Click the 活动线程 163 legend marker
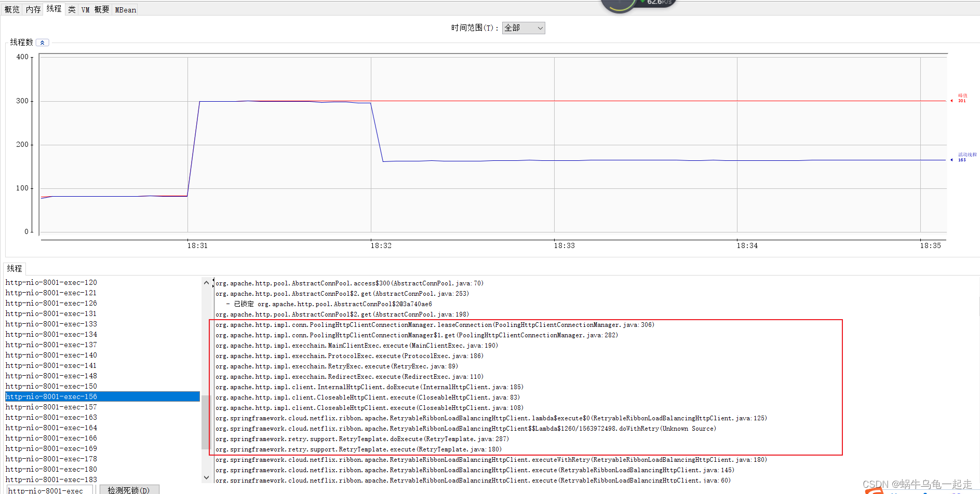The image size is (980, 494). [963, 158]
